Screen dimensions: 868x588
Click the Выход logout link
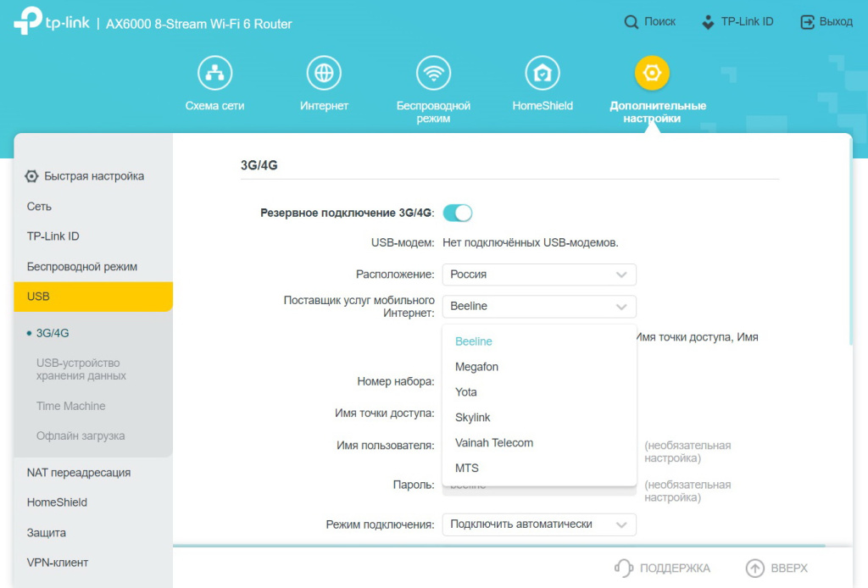click(836, 21)
